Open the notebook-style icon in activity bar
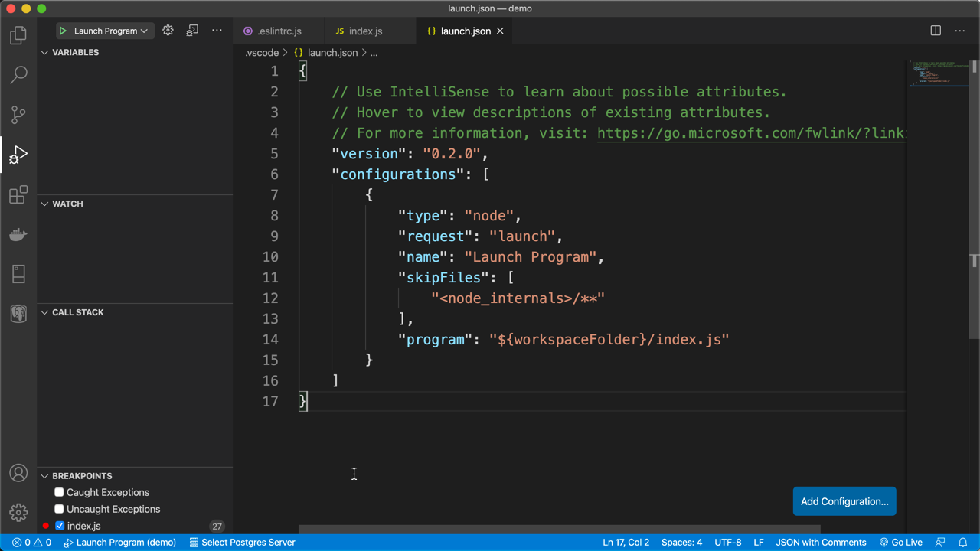The height and width of the screenshot is (551, 980). tap(18, 274)
